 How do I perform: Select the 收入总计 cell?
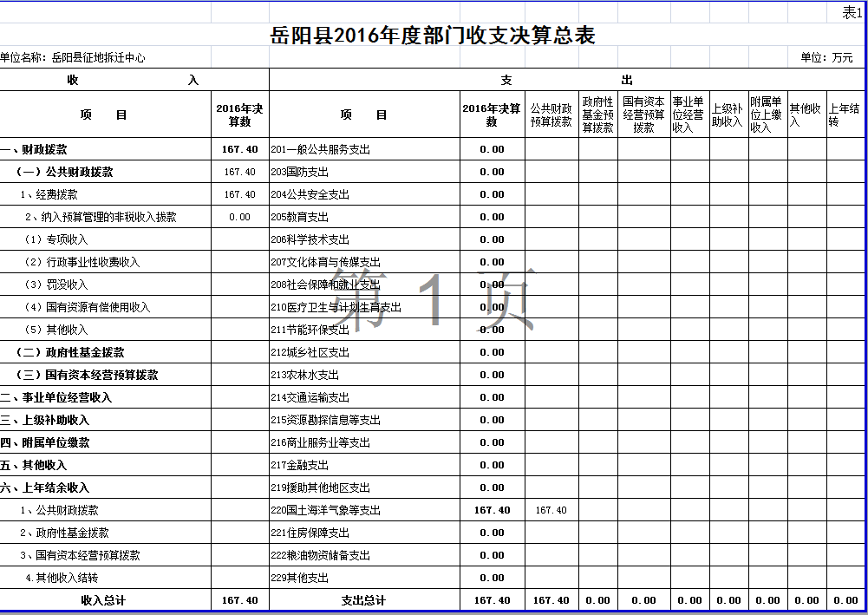(x=103, y=600)
